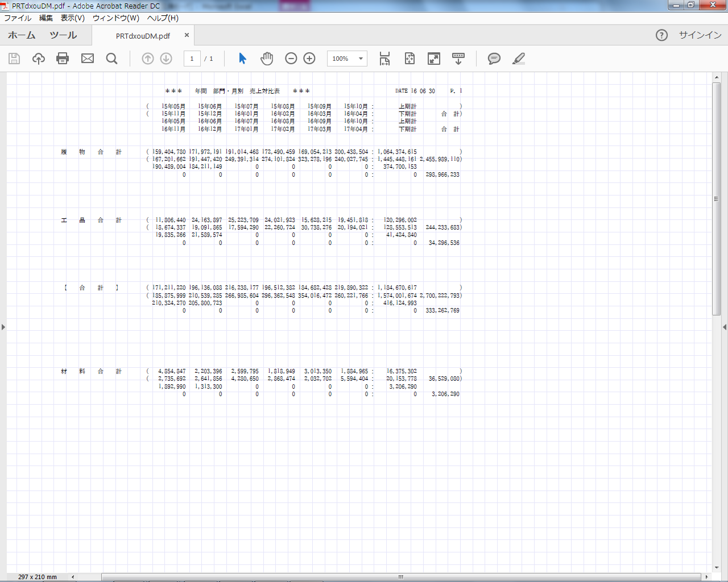Switch to the ツール tab
Image resolution: width=728 pixels, height=582 pixels.
(63, 35)
